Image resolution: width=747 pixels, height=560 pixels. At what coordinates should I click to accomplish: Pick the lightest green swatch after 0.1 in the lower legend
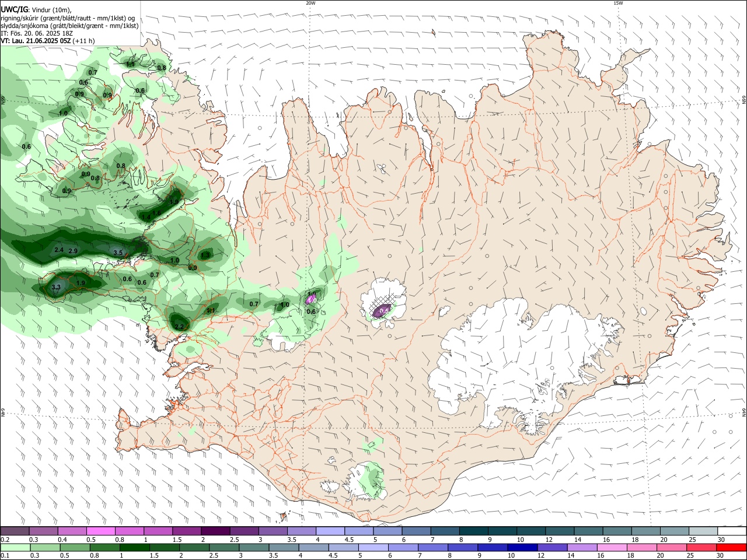(x=14, y=547)
